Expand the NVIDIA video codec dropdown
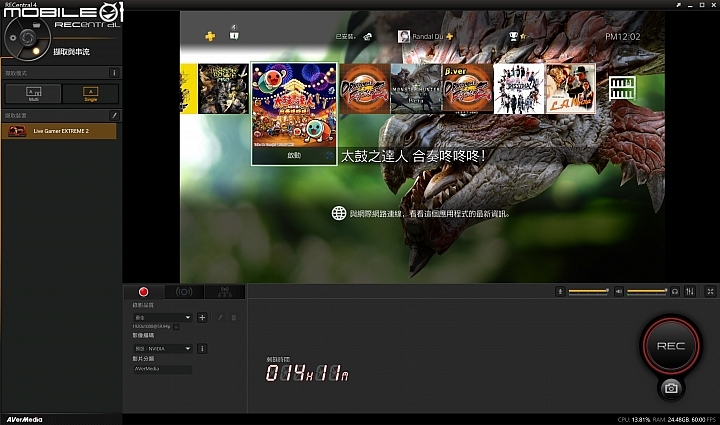 (163, 349)
